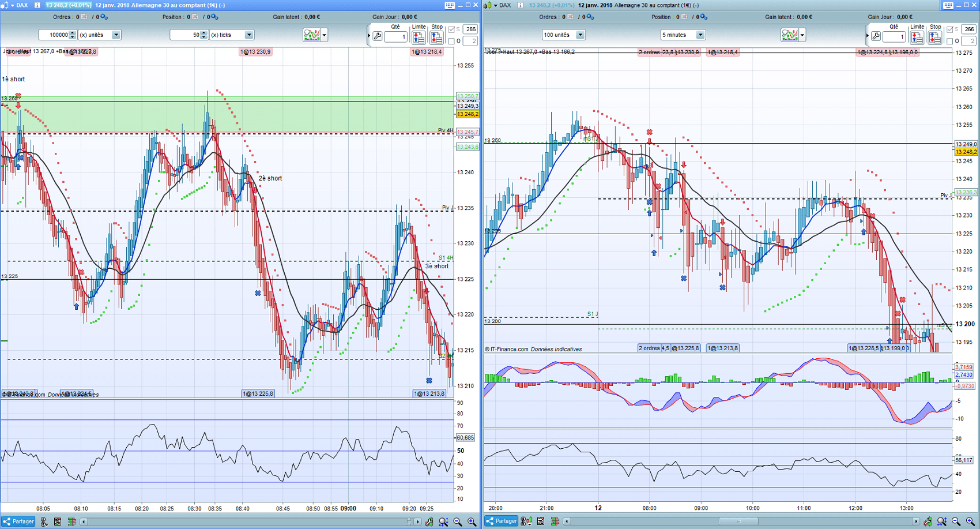Zoom in on the left chart timeline
Screen dimensions: 980x529
(472, 522)
